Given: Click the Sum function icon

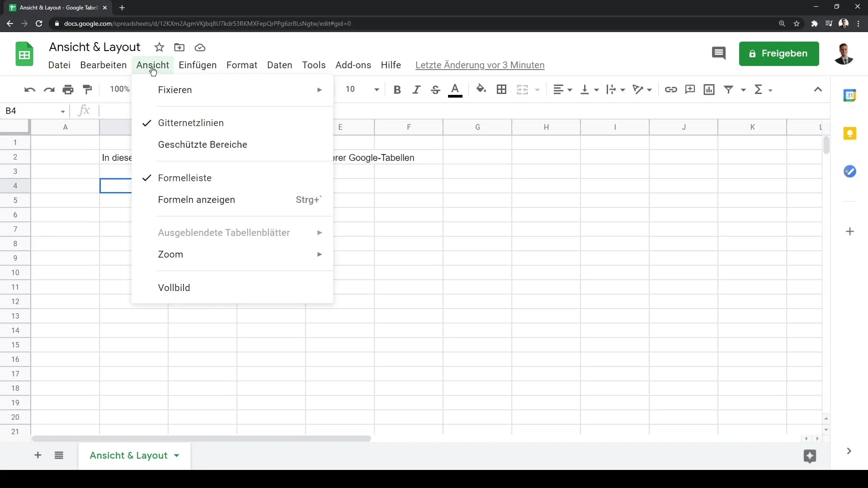Looking at the screenshot, I should 759,89.
